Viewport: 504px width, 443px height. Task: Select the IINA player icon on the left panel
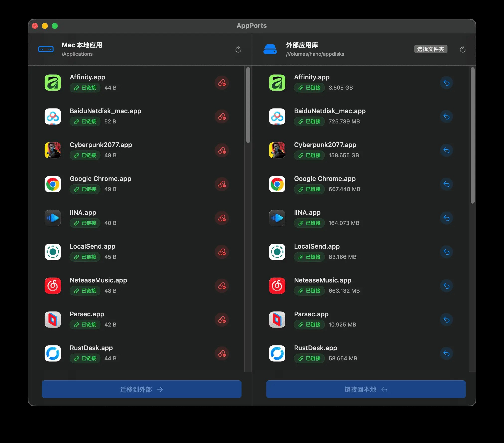click(53, 218)
